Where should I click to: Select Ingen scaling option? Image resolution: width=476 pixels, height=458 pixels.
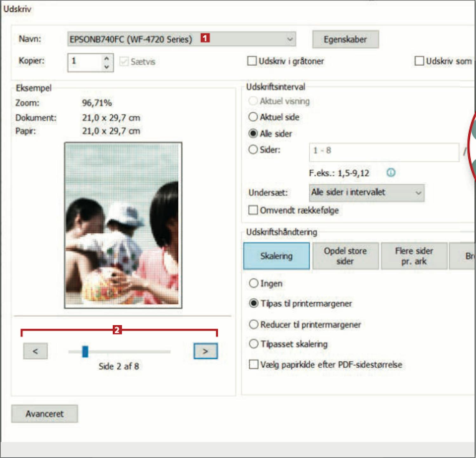tap(254, 283)
